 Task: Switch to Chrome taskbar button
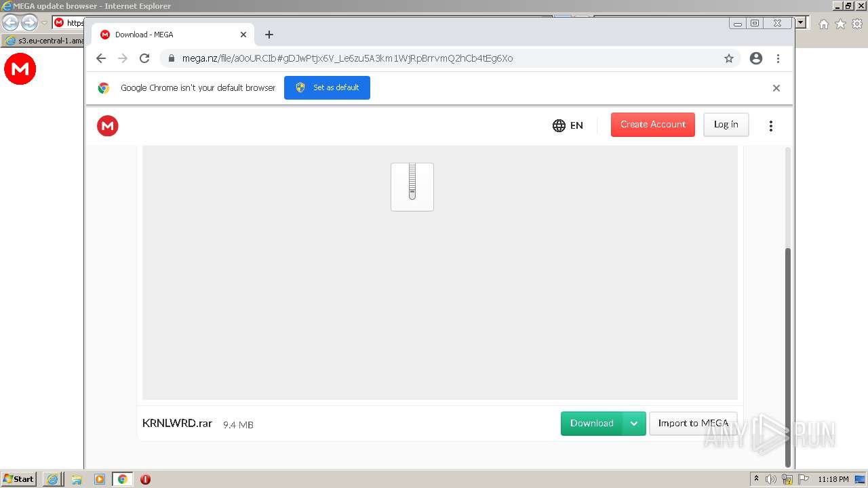tap(123, 479)
